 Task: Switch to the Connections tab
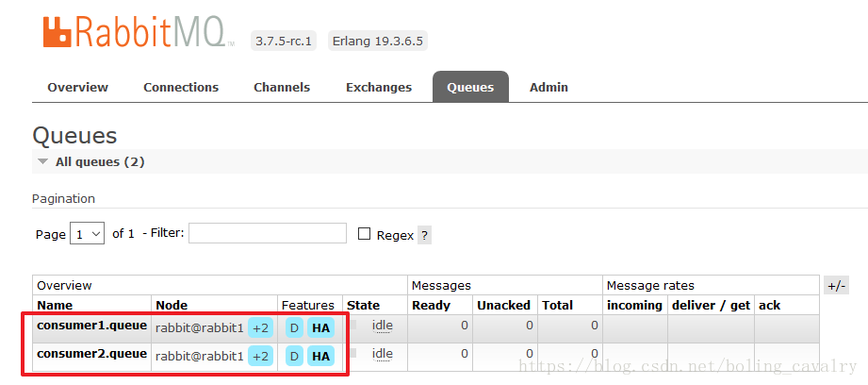(x=181, y=88)
